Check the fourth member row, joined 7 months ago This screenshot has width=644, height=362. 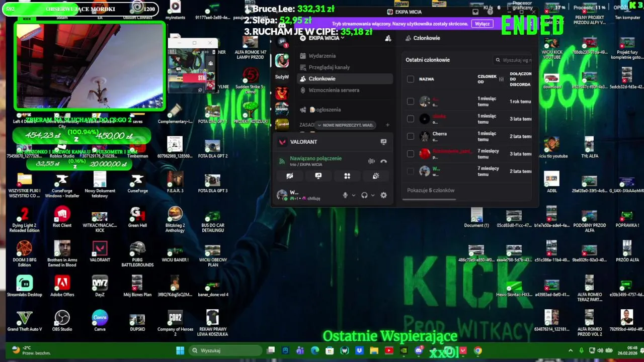tap(411, 154)
